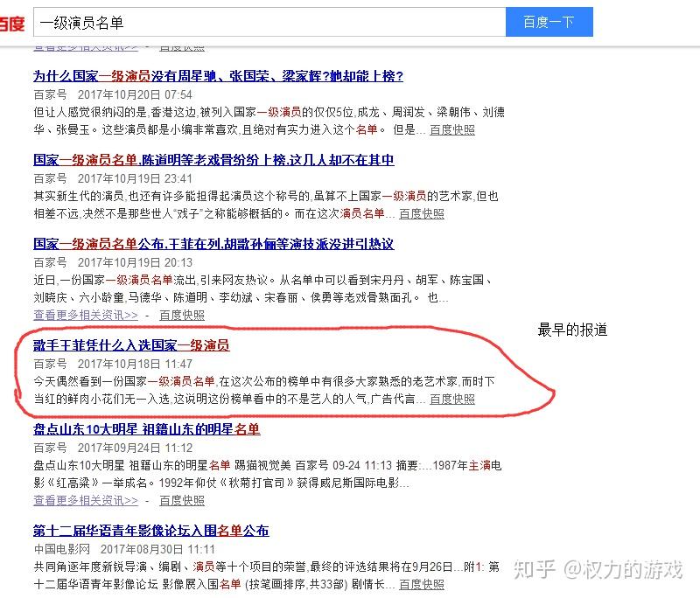Viewport: 700px width, 598px height.
Task: Open 百度快照 beside 查看更多相关资讯 under 王菲在列 result
Action: click(182, 316)
